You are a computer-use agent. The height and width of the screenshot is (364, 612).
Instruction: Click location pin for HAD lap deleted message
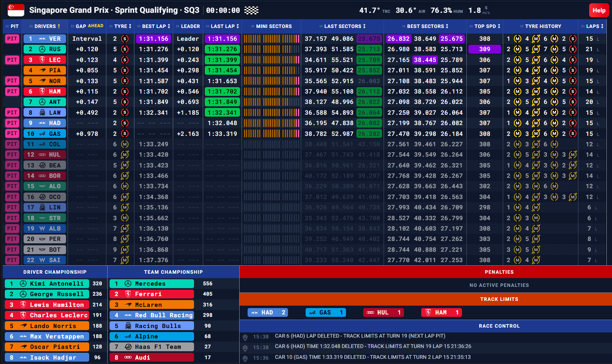[x=245, y=338]
